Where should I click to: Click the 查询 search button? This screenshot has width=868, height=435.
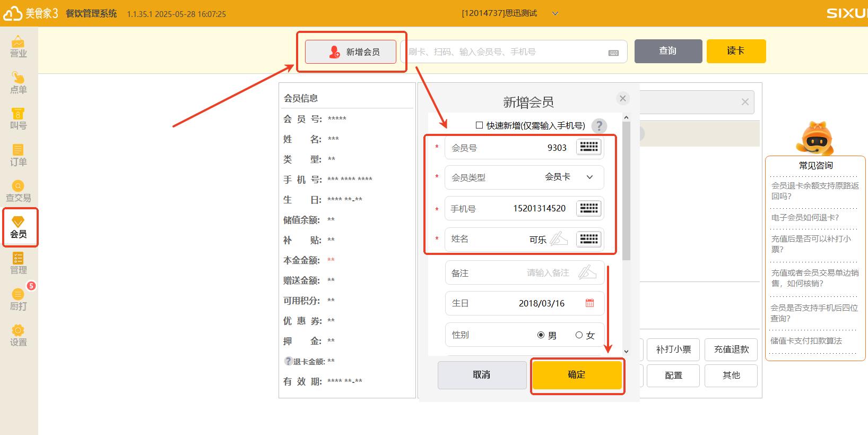(x=668, y=51)
